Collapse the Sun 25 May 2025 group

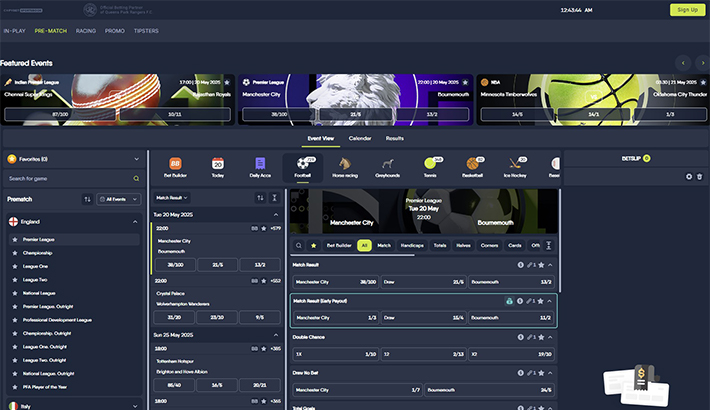(x=276, y=335)
